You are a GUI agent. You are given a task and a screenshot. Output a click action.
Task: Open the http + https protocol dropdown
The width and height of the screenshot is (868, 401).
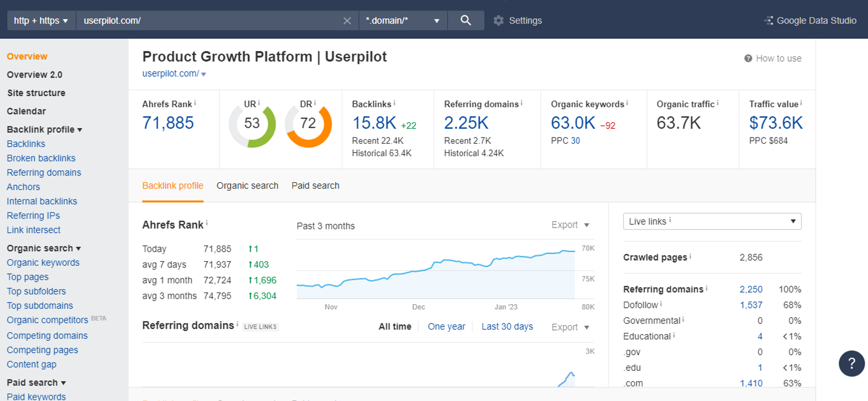(41, 20)
